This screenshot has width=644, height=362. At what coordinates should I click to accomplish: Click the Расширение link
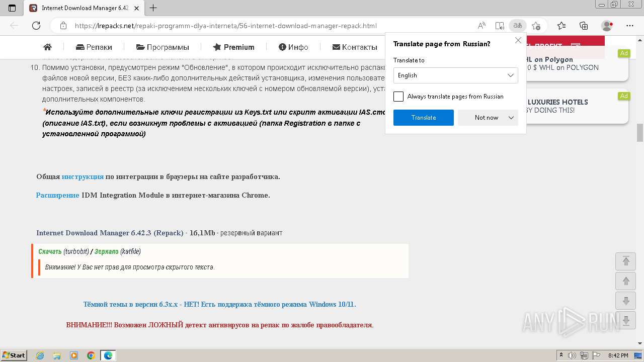tap(57, 195)
